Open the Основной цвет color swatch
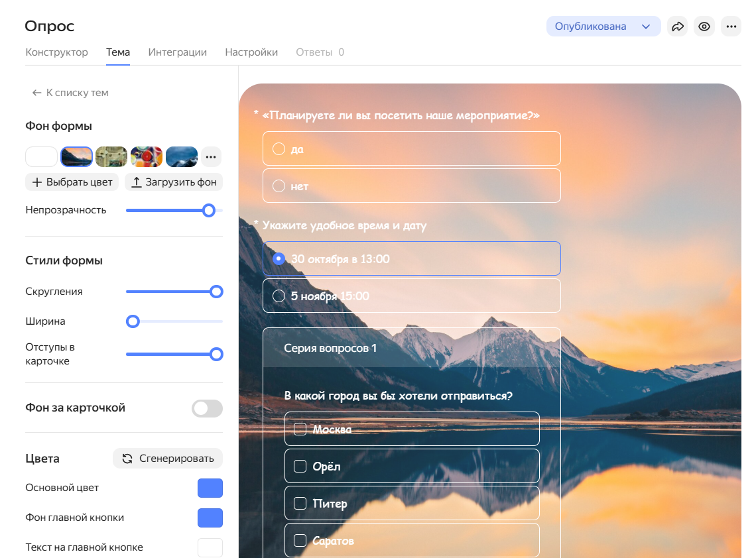The height and width of the screenshot is (558, 756). coord(210,488)
